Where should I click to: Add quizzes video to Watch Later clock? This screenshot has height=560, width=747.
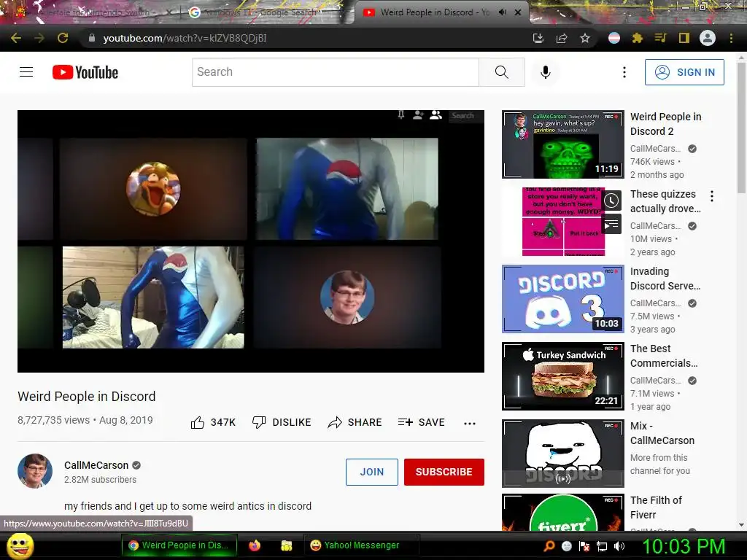(x=611, y=201)
